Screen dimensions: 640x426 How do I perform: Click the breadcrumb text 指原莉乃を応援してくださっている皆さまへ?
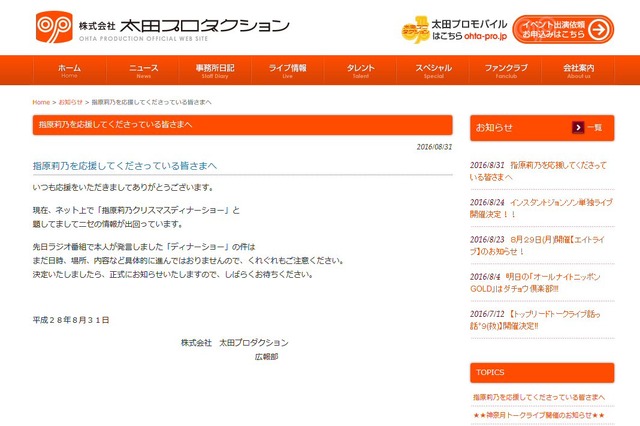[x=151, y=102]
